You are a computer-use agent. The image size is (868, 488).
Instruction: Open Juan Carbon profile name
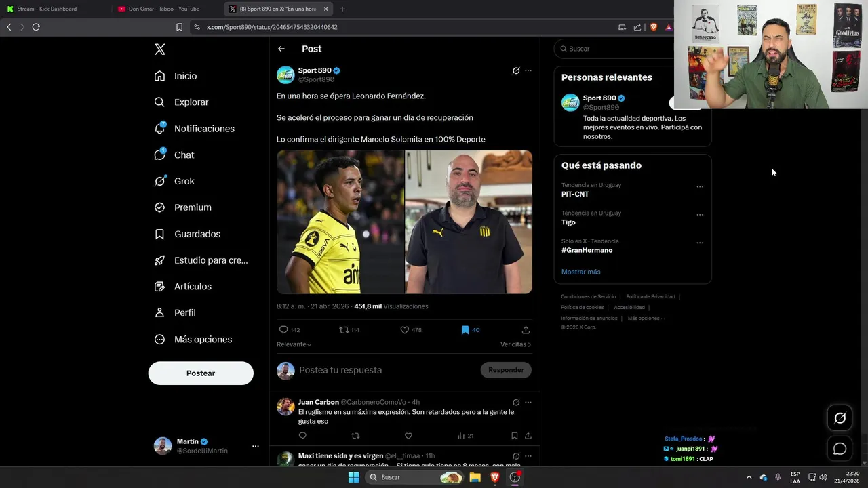(x=319, y=402)
